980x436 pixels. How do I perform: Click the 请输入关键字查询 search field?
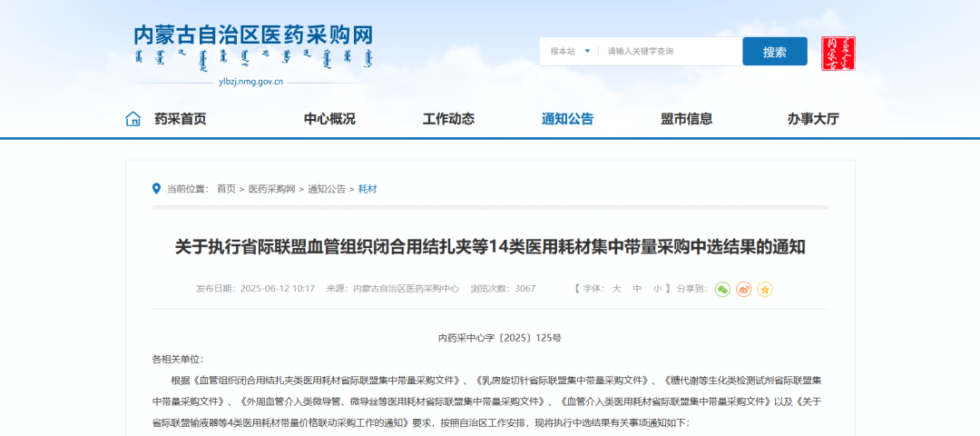coord(671,51)
